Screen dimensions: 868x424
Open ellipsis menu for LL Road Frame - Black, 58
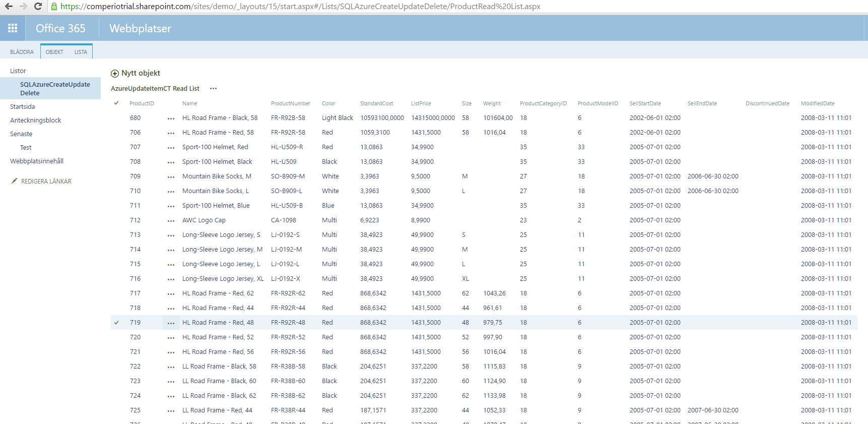pyautogui.click(x=171, y=367)
